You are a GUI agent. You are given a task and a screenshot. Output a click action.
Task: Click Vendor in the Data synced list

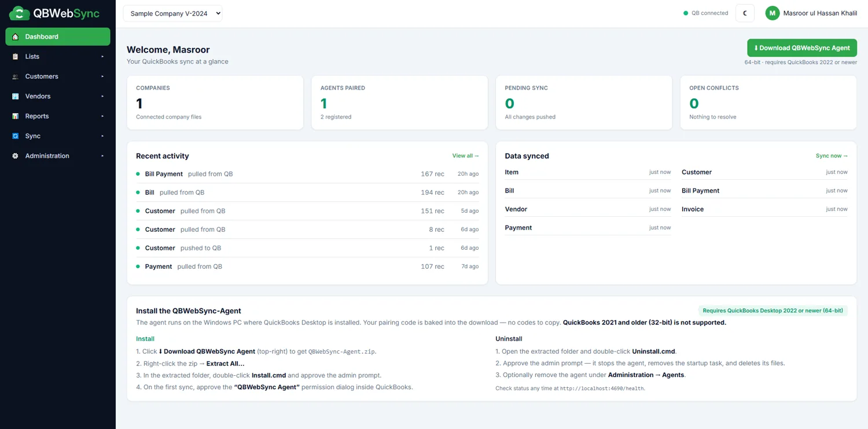pos(516,209)
